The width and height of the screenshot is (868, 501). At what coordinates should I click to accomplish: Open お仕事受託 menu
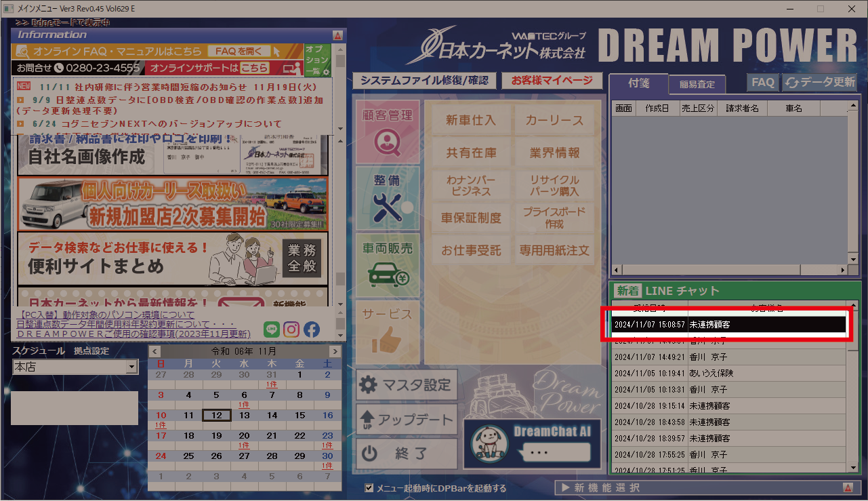(x=471, y=251)
